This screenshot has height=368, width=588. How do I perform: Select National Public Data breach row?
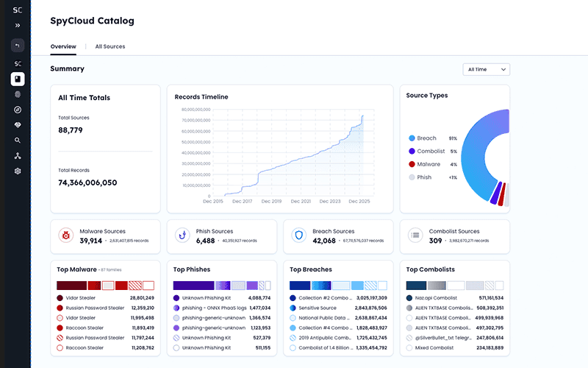[338, 318]
